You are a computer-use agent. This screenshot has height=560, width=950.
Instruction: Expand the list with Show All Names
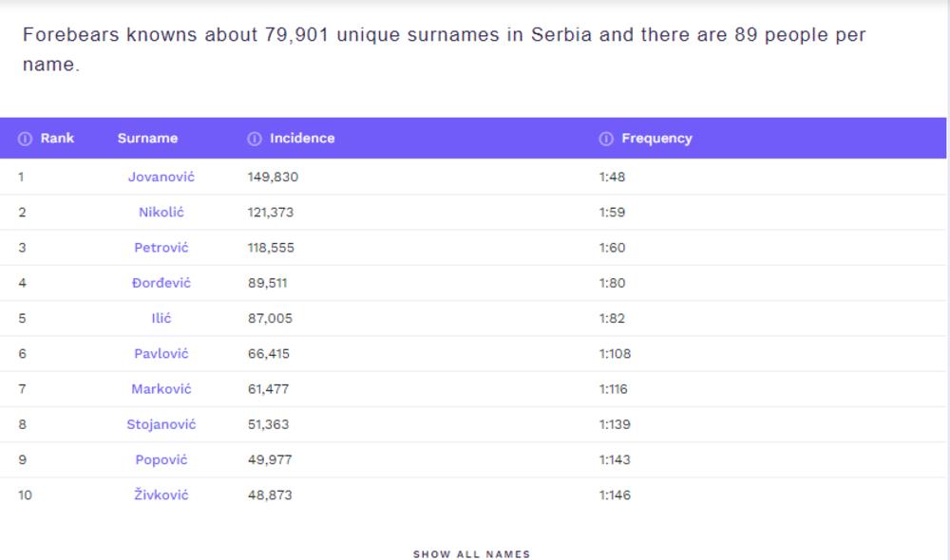coord(471,554)
